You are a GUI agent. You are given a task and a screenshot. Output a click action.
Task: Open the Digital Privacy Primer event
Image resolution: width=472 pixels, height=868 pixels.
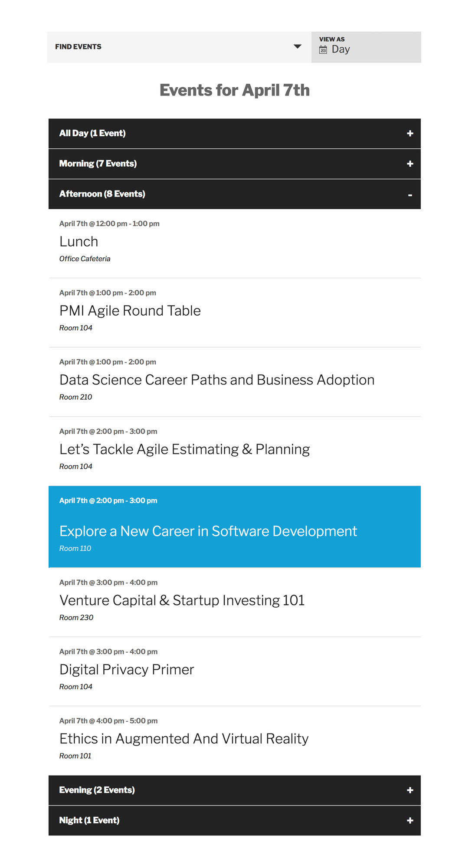click(126, 669)
